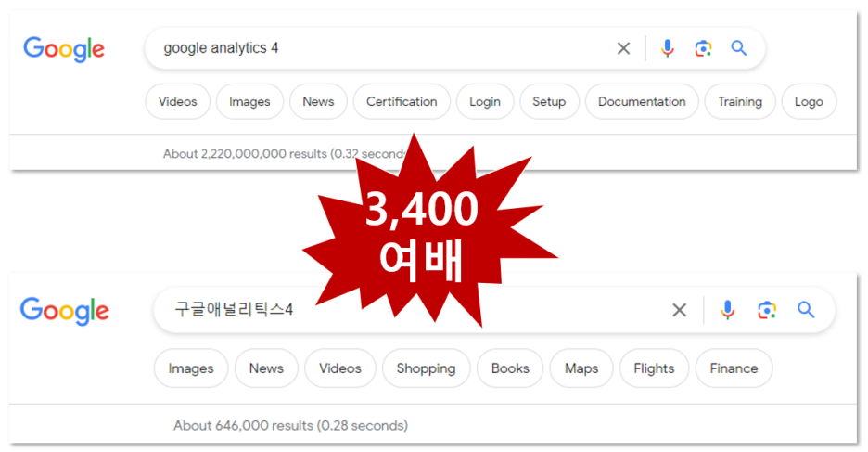Select Videos filter in the top panel
Screen dimensions: 868x452
tap(178, 101)
